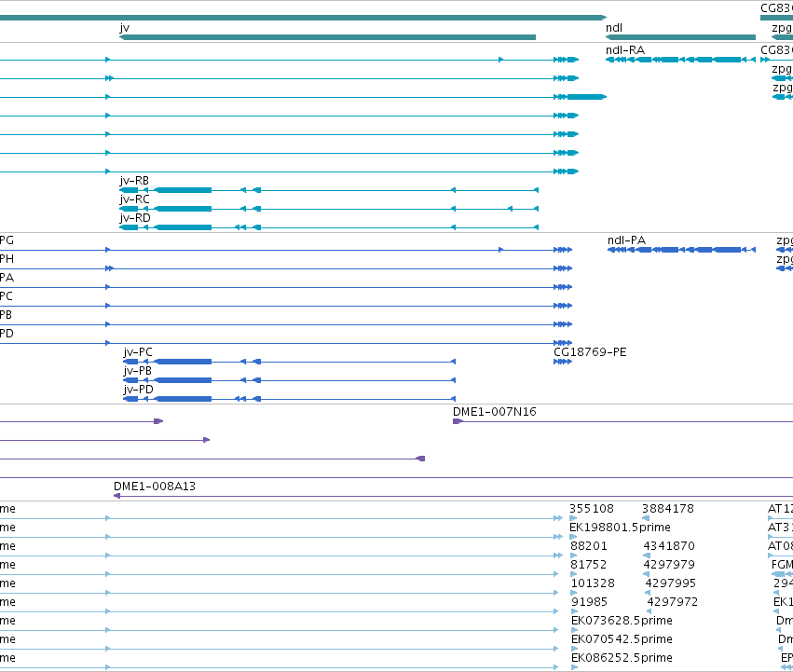Open the jv-PD coding sequence label

[138, 390]
